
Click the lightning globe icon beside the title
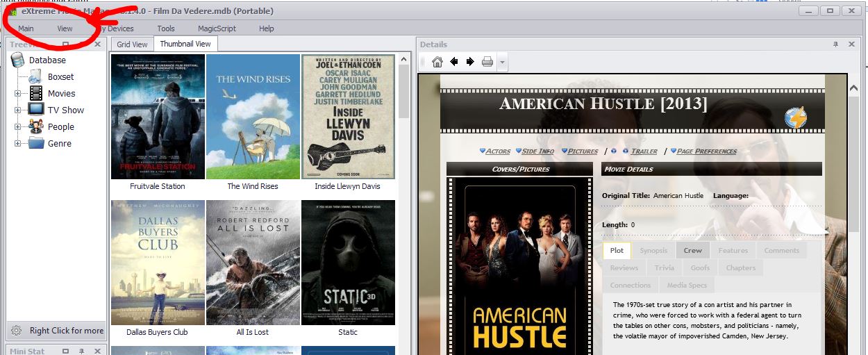point(796,119)
